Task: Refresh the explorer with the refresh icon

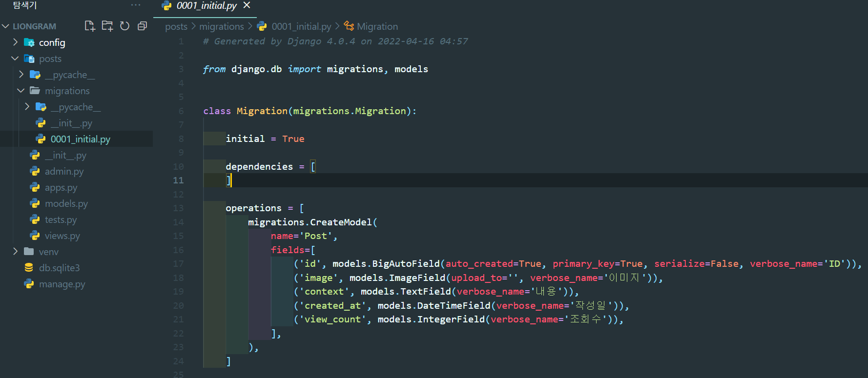Action: click(124, 26)
